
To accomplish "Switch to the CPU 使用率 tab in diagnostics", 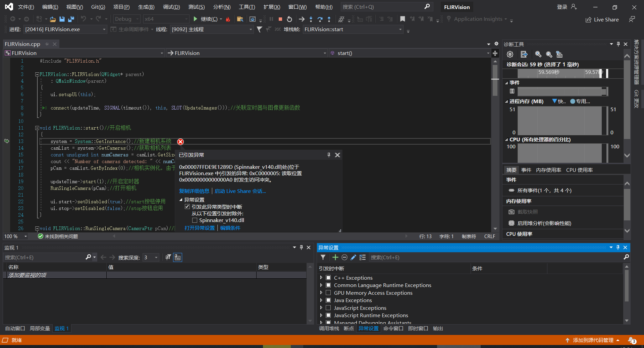I will 579,170.
